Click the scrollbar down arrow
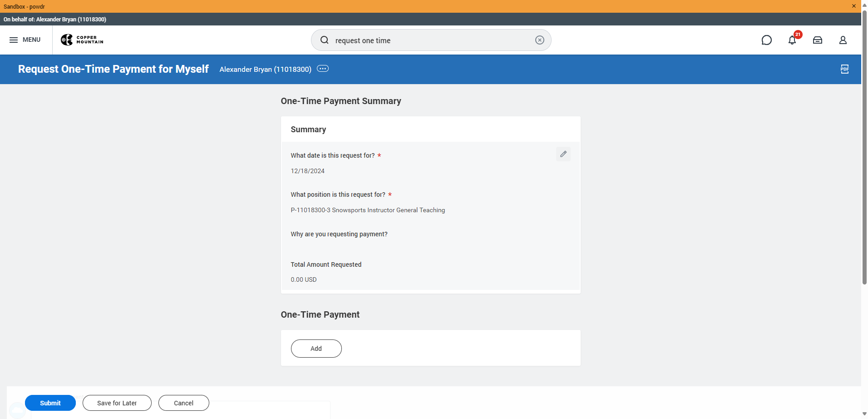 coord(864,414)
